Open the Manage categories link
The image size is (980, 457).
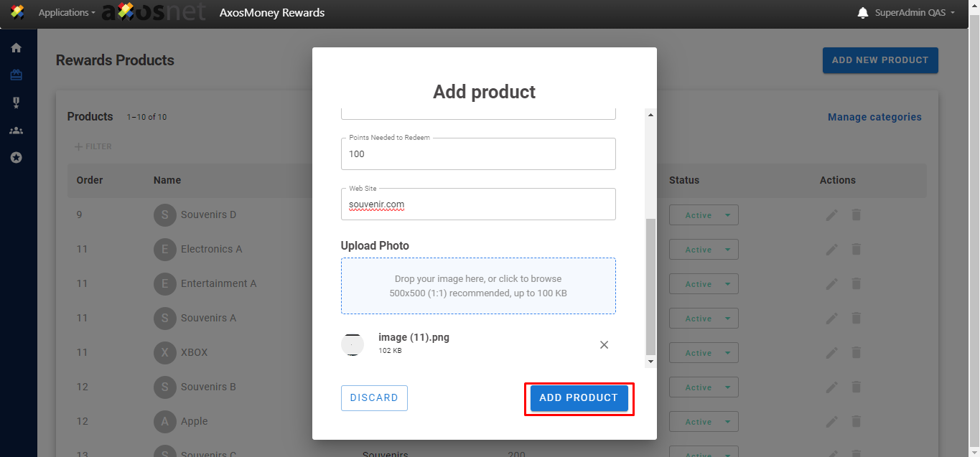point(874,117)
